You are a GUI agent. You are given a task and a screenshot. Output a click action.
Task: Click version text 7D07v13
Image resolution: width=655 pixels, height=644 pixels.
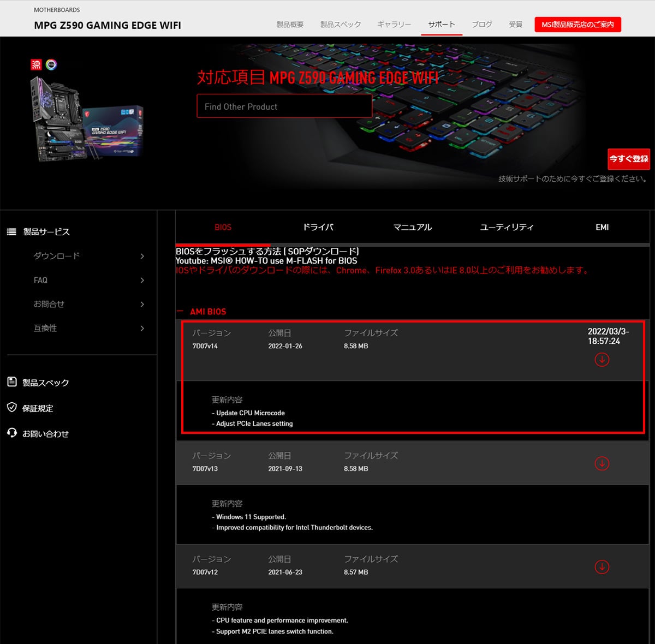tap(205, 469)
